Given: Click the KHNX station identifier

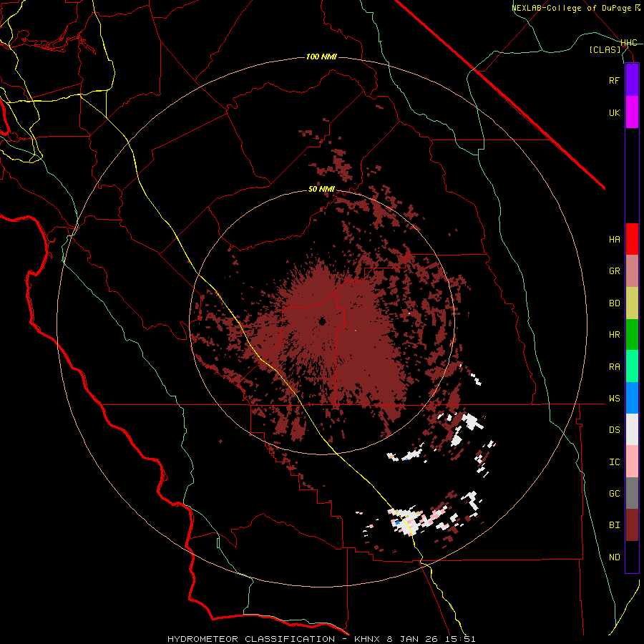Looking at the screenshot, I should [x=368, y=639].
